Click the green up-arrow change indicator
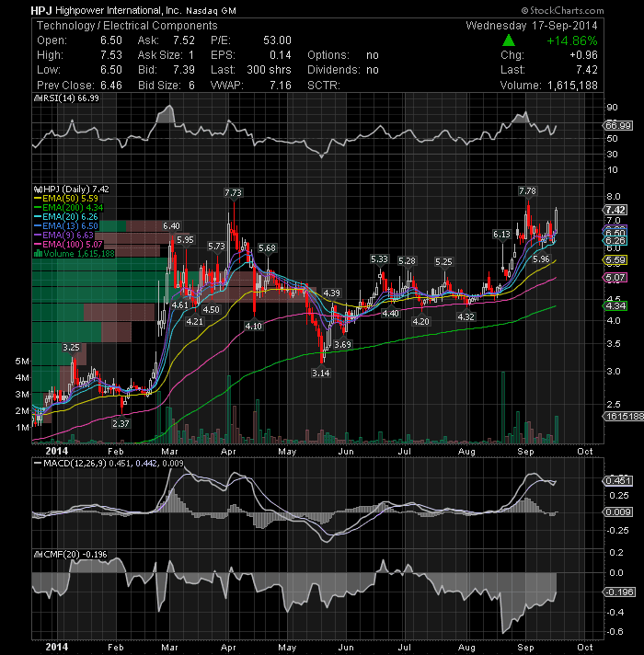The image size is (644, 655). (x=508, y=40)
